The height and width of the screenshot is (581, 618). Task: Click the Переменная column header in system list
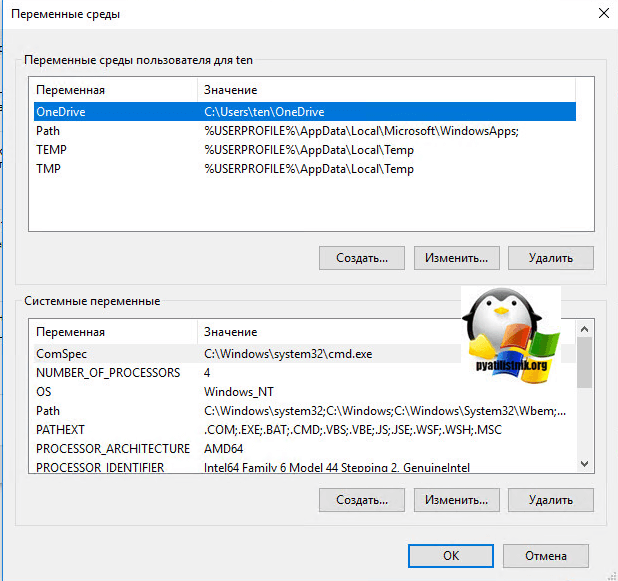[113, 332]
